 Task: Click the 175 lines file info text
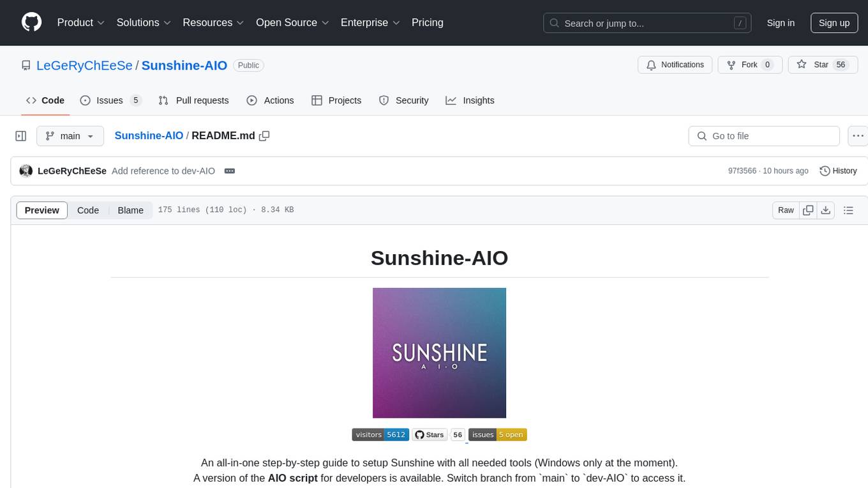[x=225, y=210]
